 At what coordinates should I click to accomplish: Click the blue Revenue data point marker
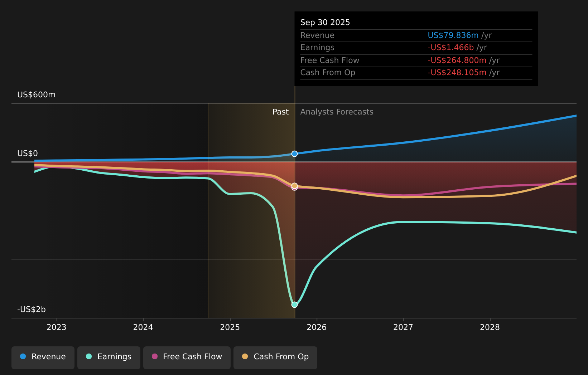click(294, 154)
